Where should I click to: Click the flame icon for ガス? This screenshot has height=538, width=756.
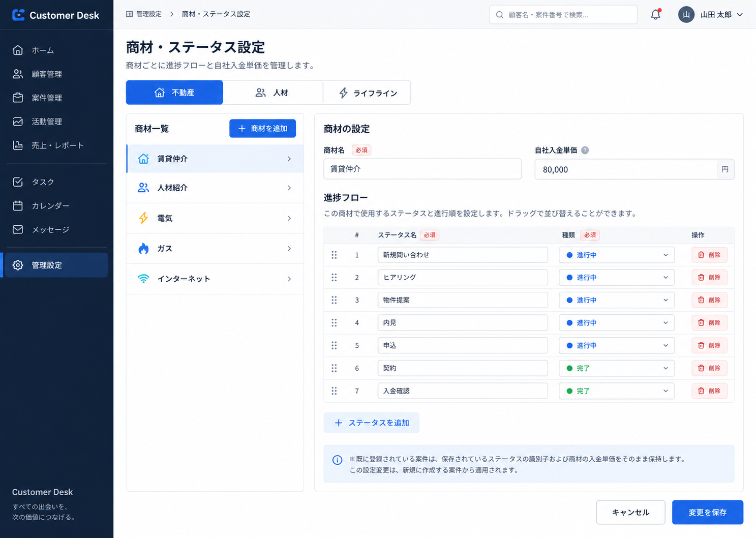click(x=143, y=249)
